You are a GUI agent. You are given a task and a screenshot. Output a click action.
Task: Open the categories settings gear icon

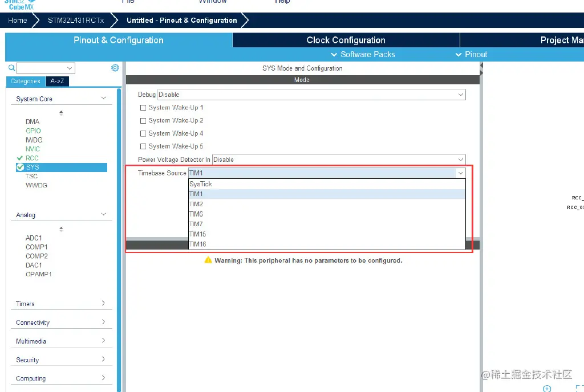(115, 68)
